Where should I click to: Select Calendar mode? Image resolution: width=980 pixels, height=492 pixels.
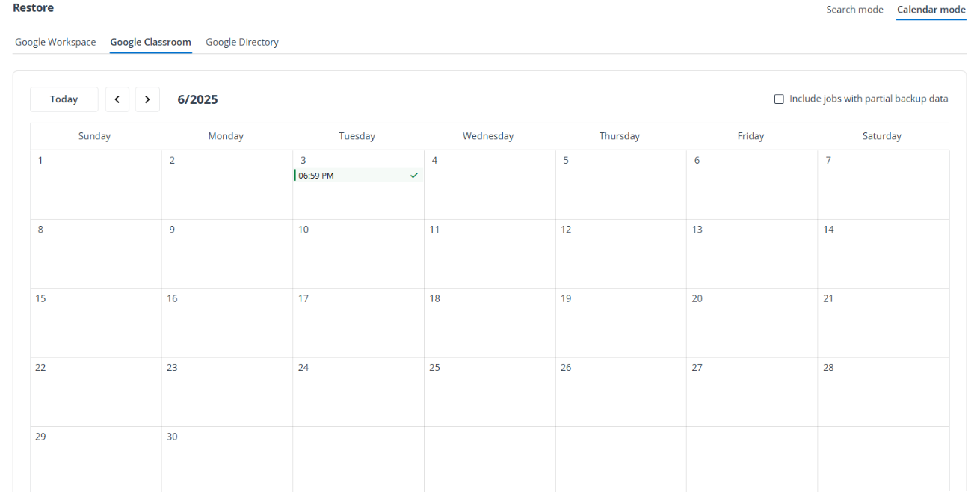tap(931, 10)
